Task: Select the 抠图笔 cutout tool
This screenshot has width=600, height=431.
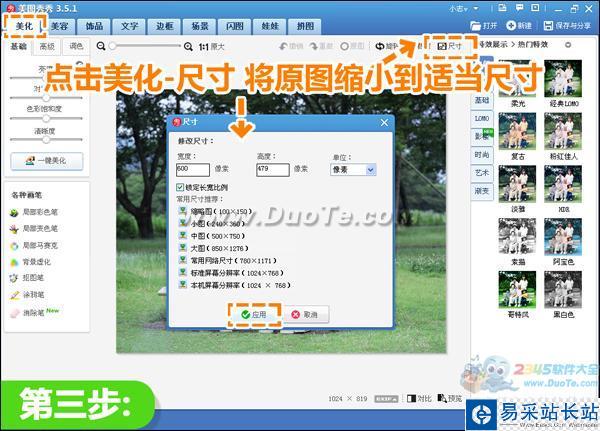Action: click(x=27, y=278)
